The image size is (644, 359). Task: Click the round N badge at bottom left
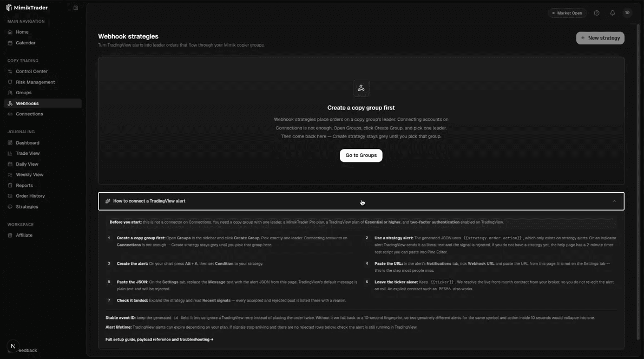tap(13, 346)
